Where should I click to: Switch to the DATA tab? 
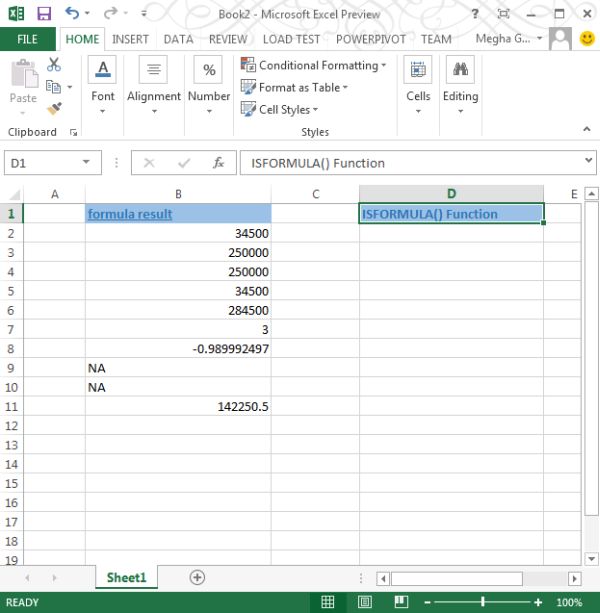(x=178, y=39)
